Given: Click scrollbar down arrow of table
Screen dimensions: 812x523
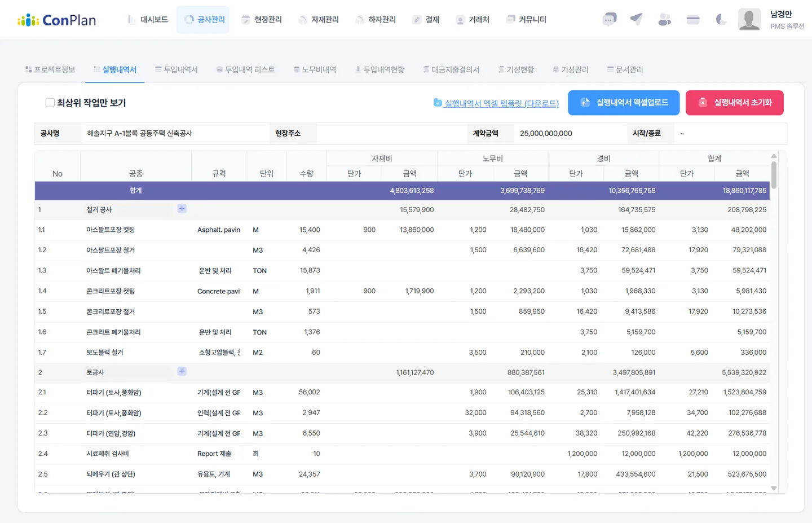Looking at the screenshot, I should coord(774,489).
